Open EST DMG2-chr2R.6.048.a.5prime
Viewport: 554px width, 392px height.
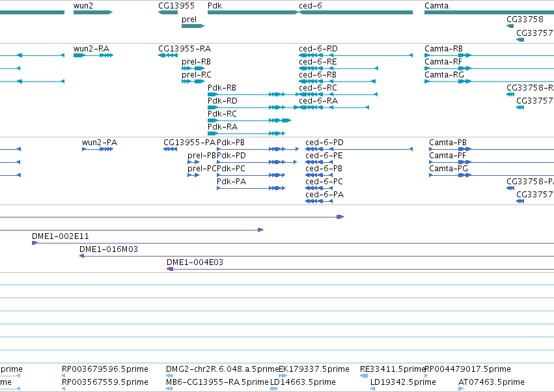(x=222, y=369)
